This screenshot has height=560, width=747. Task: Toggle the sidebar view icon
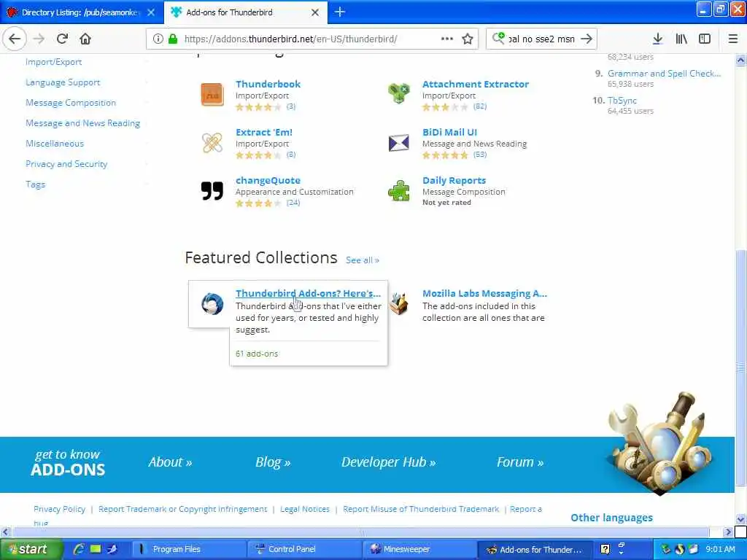pos(705,39)
